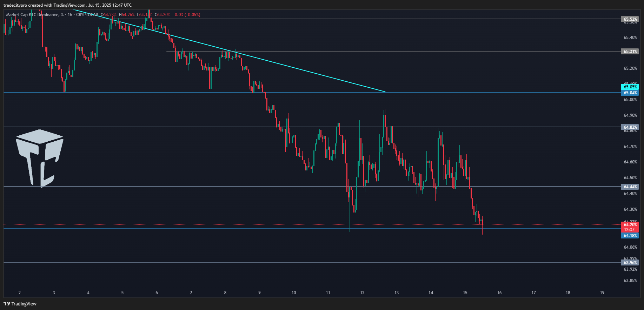The image size is (644, 310).
Task: Click the 64.90% price axis tick
Action: [630, 115]
